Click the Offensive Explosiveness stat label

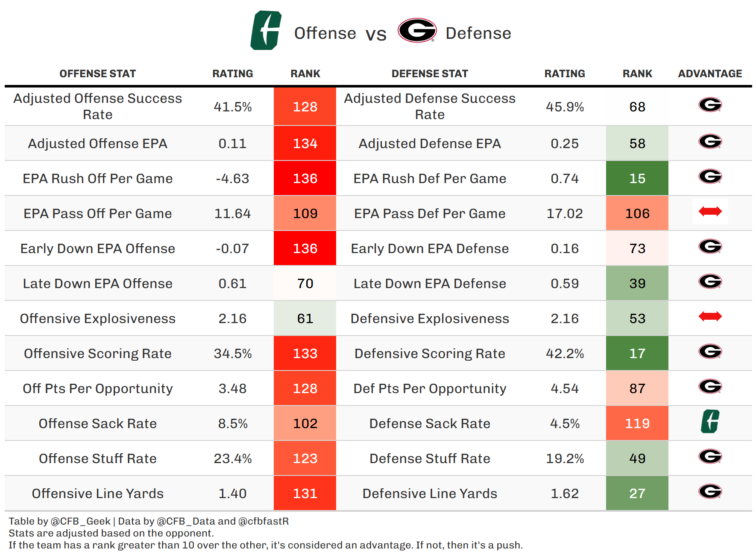pyautogui.click(x=97, y=318)
